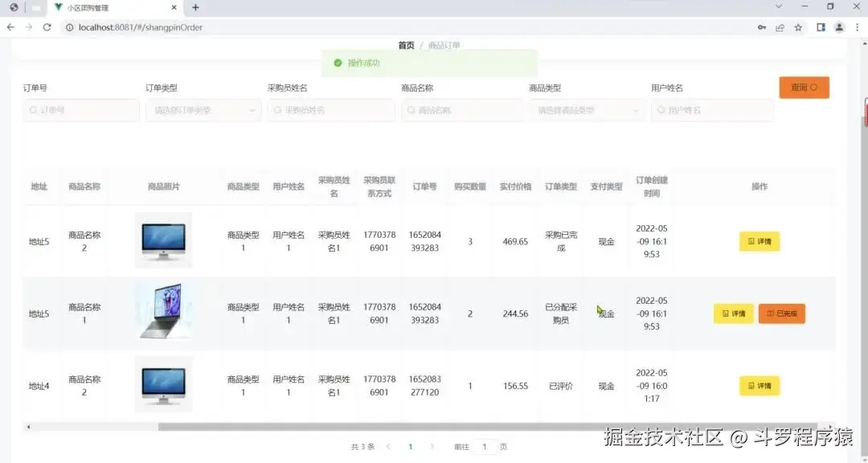Open the saved passwords key icon
868x463 pixels.
pyautogui.click(x=762, y=27)
